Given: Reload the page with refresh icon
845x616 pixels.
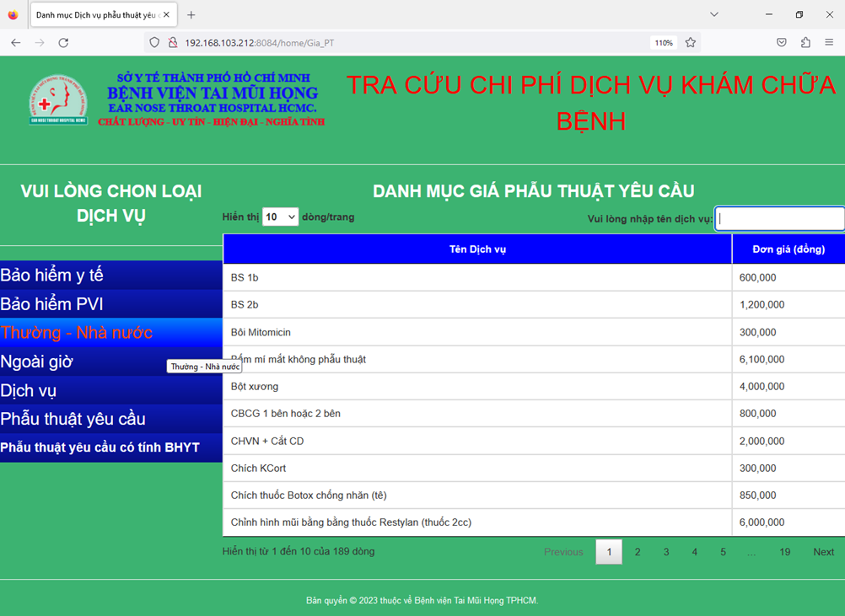Looking at the screenshot, I should 63,42.
